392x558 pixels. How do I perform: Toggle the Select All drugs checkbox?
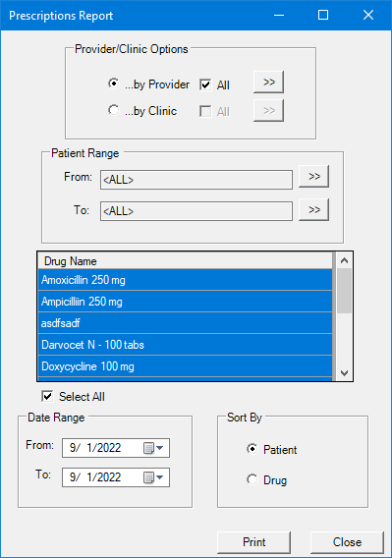pyautogui.click(x=47, y=396)
